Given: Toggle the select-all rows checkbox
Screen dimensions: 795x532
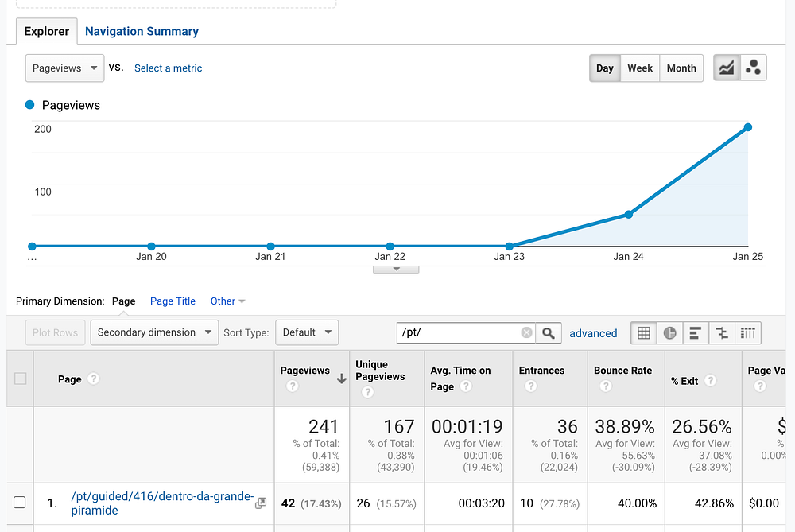Looking at the screenshot, I should pos(21,379).
